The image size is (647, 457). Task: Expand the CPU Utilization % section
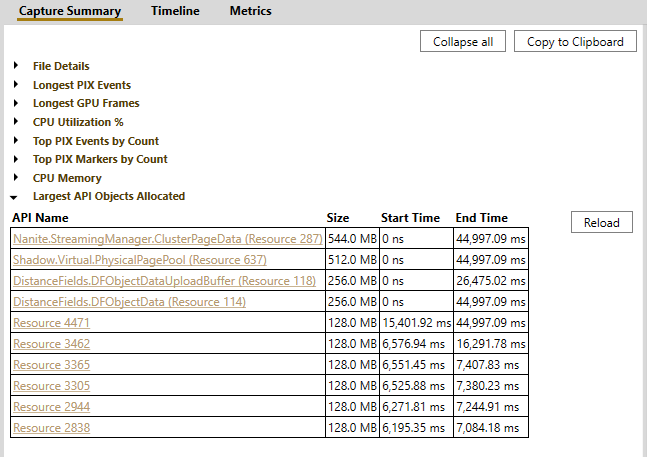pyautogui.click(x=16, y=122)
